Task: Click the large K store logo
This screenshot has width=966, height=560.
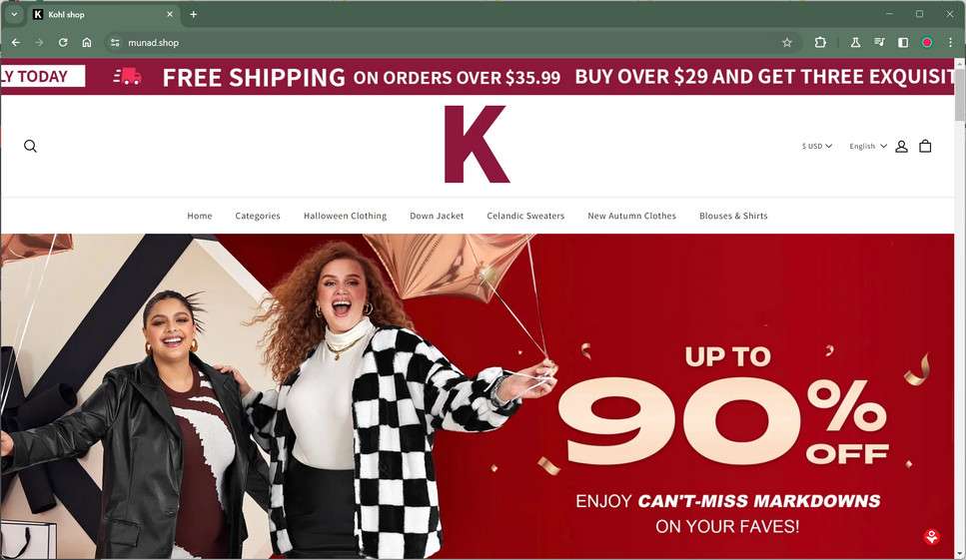Action: 477,144
